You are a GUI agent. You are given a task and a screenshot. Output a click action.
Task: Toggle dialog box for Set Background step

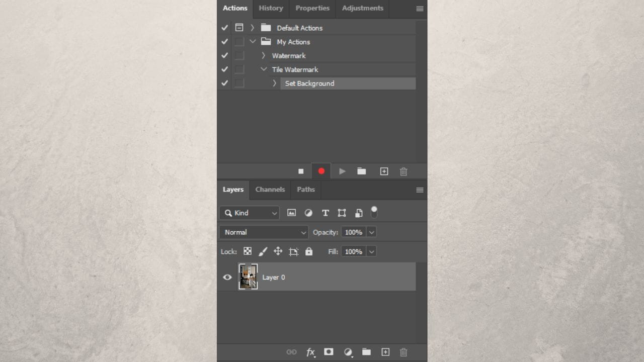click(239, 83)
